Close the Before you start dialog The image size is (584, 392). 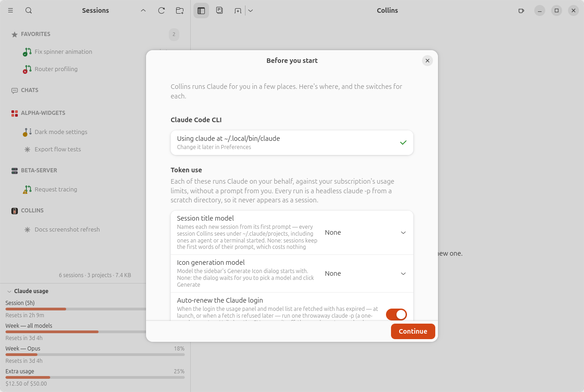(x=428, y=61)
